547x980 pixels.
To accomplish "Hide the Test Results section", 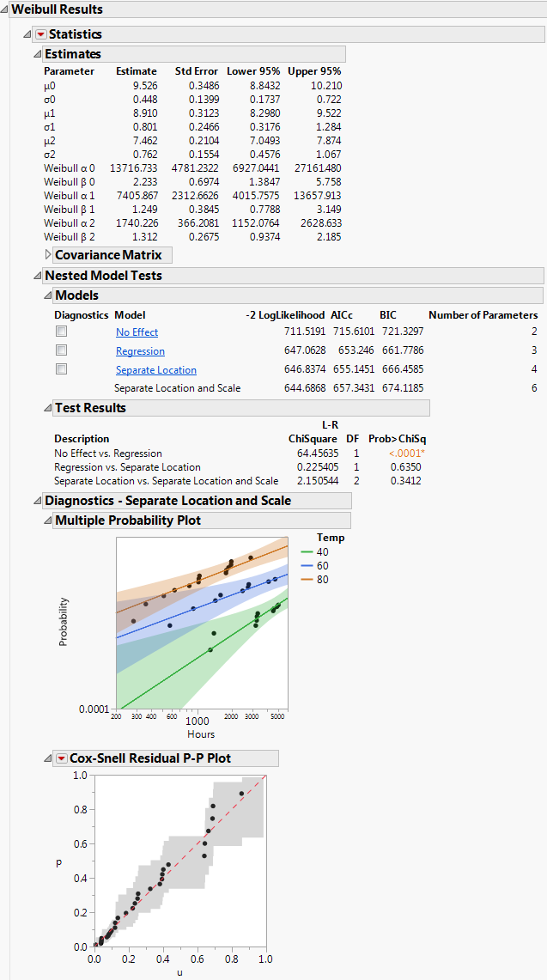I will pos(48,408).
